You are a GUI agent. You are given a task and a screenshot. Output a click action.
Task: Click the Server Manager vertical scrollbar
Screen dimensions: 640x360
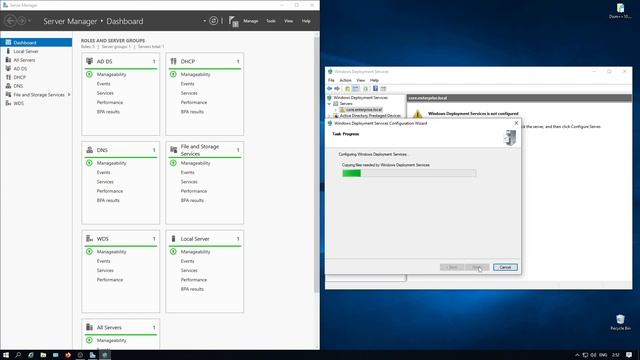[316, 163]
